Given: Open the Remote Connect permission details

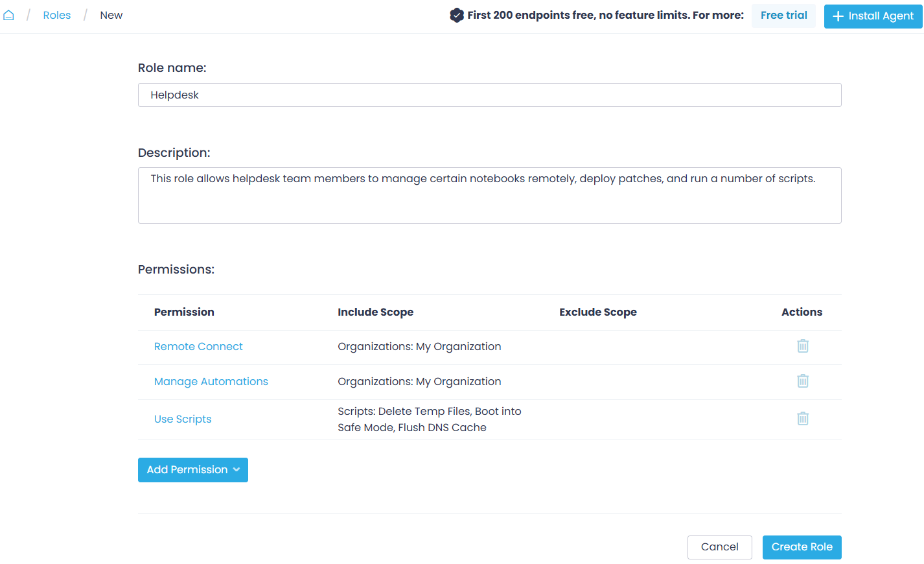Looking at the screenshot, I should 198,346.
